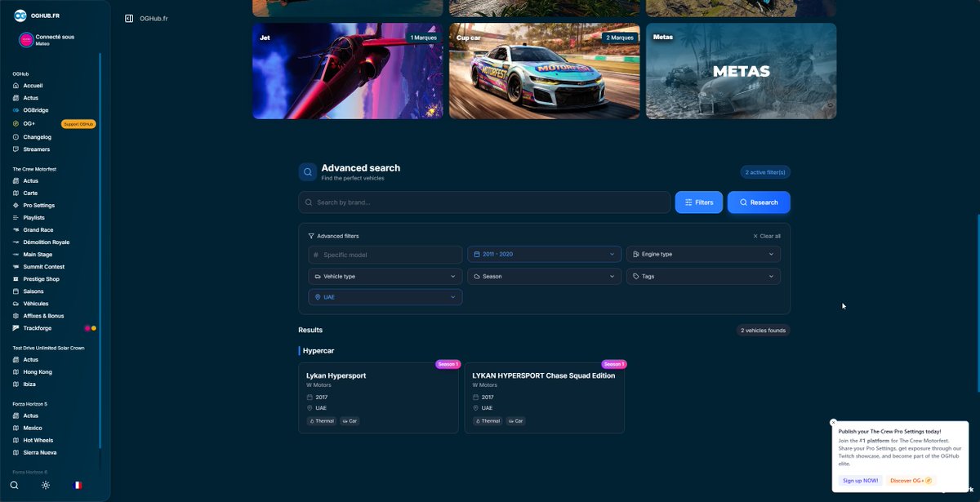This screenshot has width=980, height=502.
Task: Open the 2011 - 2020 year dropdown
Action: coord(543,255)
